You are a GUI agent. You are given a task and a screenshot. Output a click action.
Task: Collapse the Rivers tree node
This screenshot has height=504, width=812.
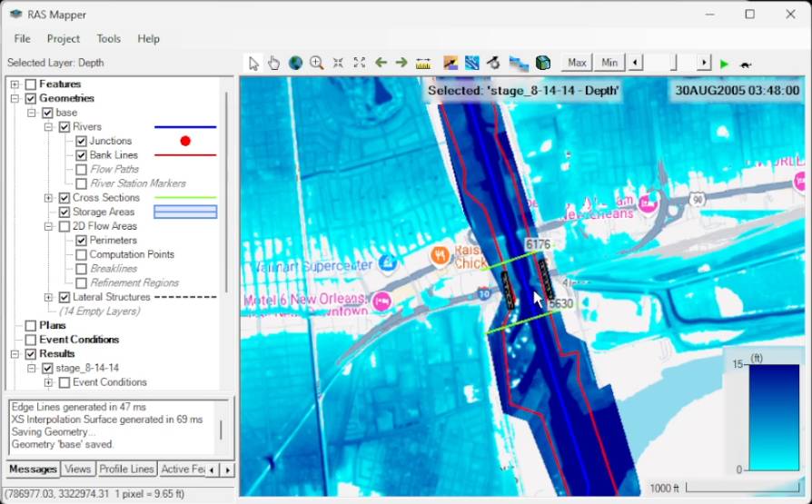tap(48, 127)
